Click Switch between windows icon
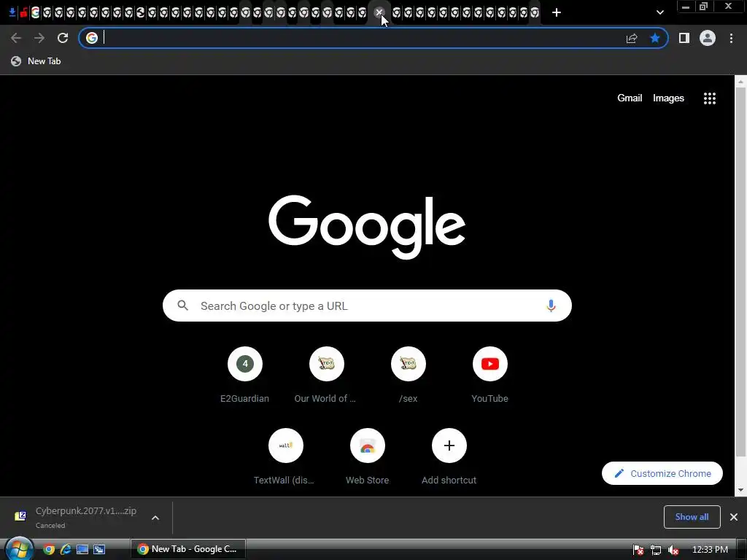 point(99,550)
